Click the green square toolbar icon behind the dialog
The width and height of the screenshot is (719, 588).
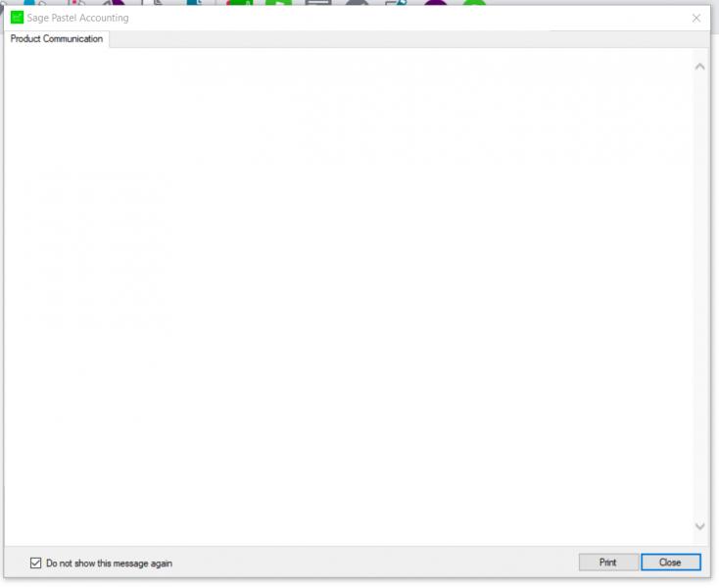click(x=278, y=3)
